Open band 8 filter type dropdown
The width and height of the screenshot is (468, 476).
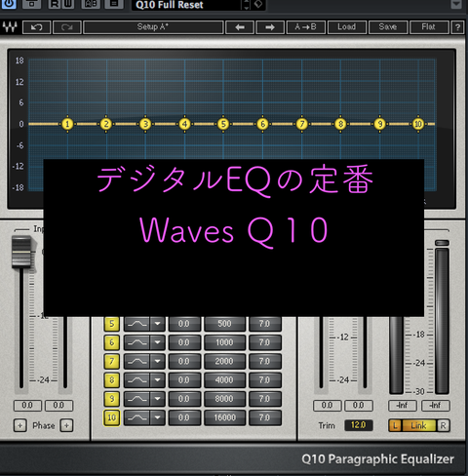[x=158, y=380]
